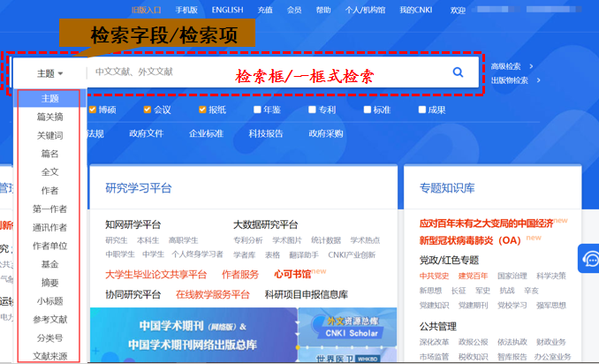Image resolution: width=599 pixels, height=364 pixels.
Task: Uncheck the 报纸 checkbox
Action: [x=202, y=110]
